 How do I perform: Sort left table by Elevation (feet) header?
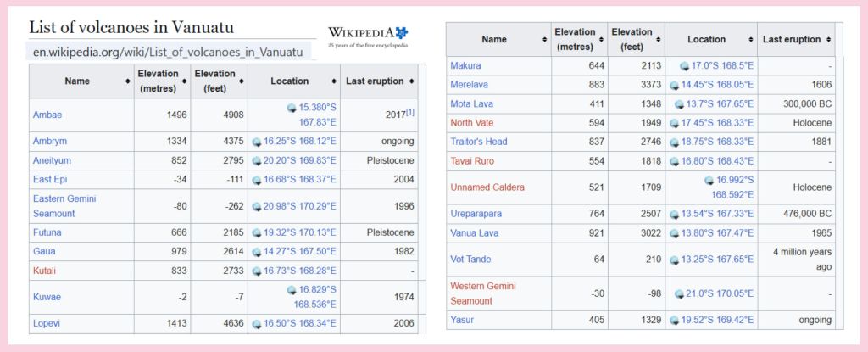219,81
